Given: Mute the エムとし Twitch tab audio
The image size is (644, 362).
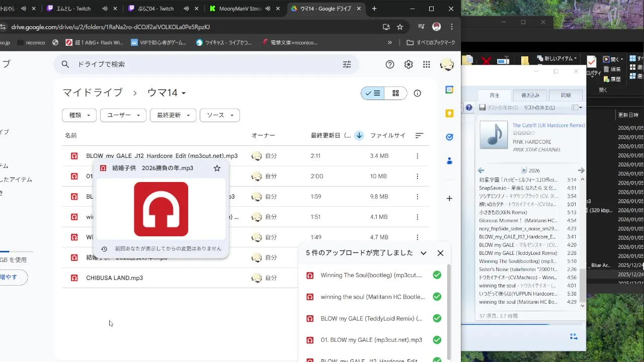Looking at the screenshot, I should [x=105, y=9].
